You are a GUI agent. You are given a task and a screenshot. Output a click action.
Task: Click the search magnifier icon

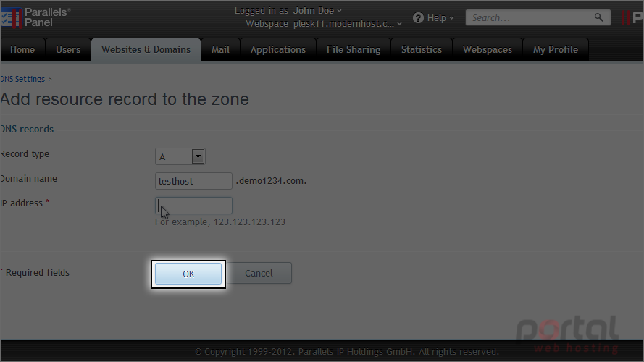pyautogui.click(x=598, y=17)
